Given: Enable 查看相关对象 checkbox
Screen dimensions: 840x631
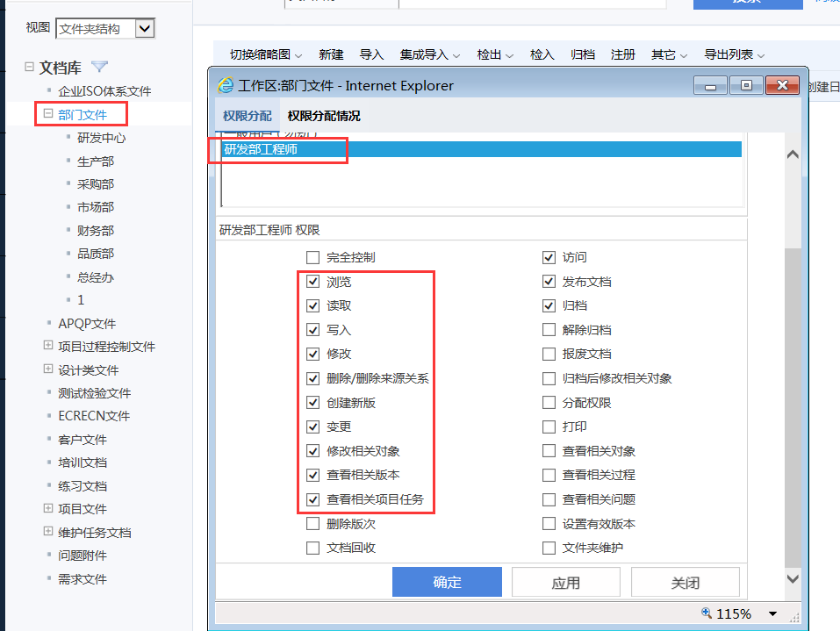Looking at the screenshot, I should pos(549,451).
